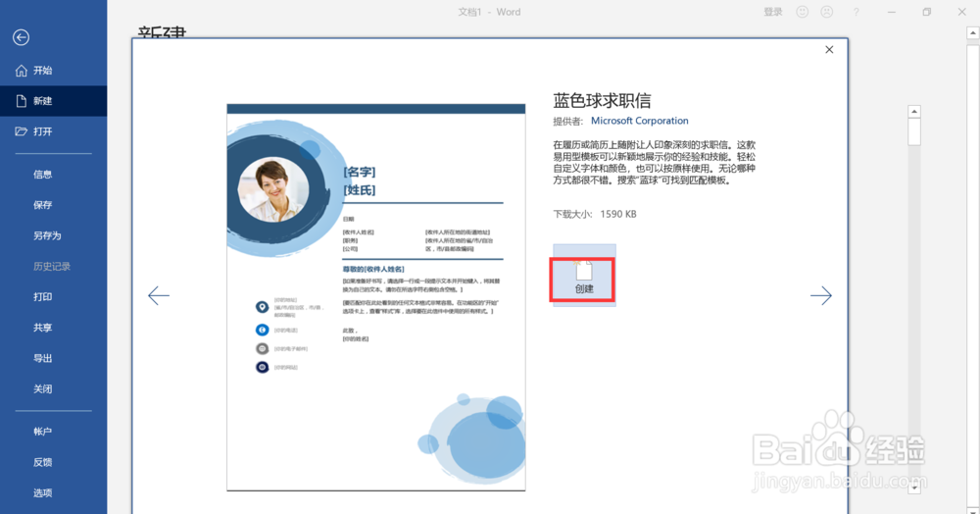Viewport: 980px width, 514px height.
Task: Send a frown with the sad face icon
Action: pos(826,12)
